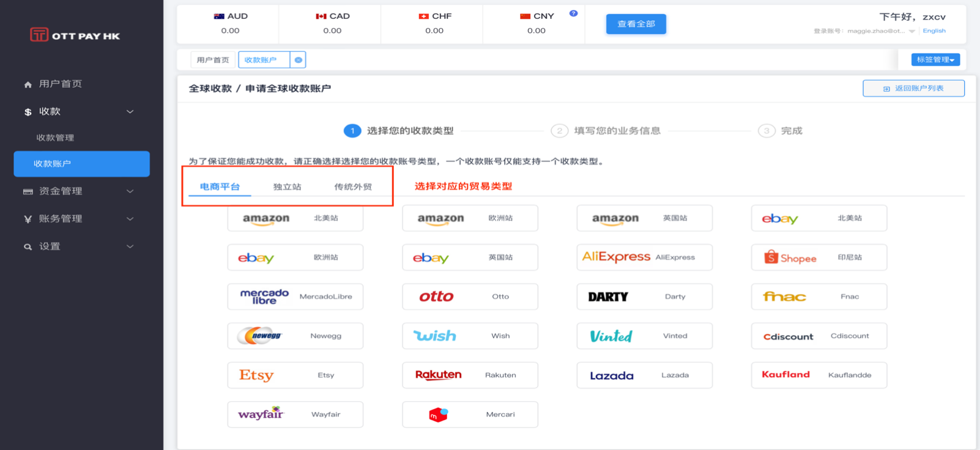Click the yen icon beside 账务管理
Image resolution: width=980 pixels, height=450 pixels.
28,219
